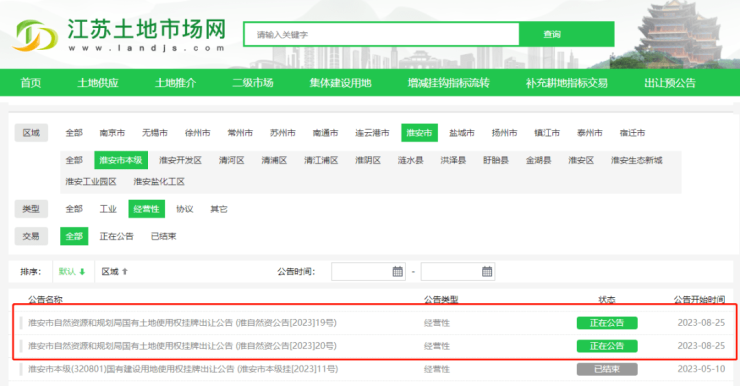The image size is (740, 386).
Task: Select 淮安开发区 sub-region filter
Action: click(180, 160)
